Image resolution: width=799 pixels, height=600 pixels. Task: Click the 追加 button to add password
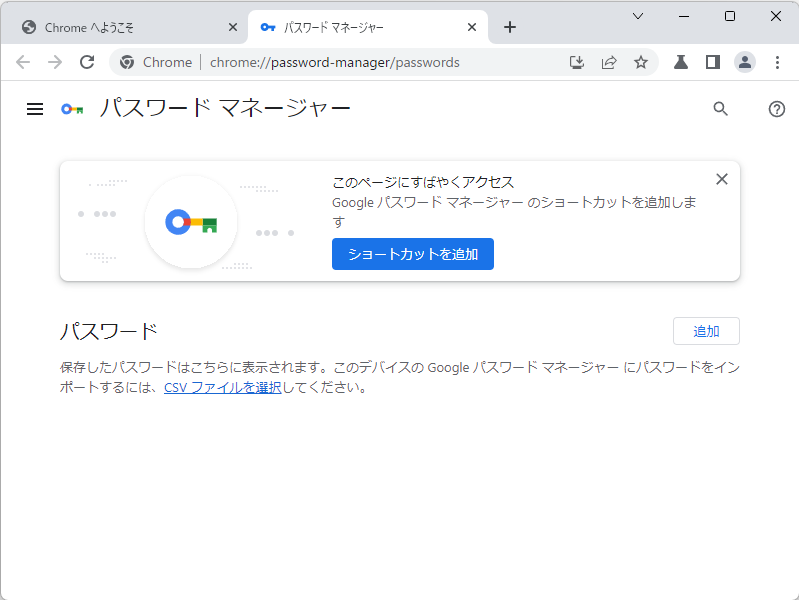706,331
